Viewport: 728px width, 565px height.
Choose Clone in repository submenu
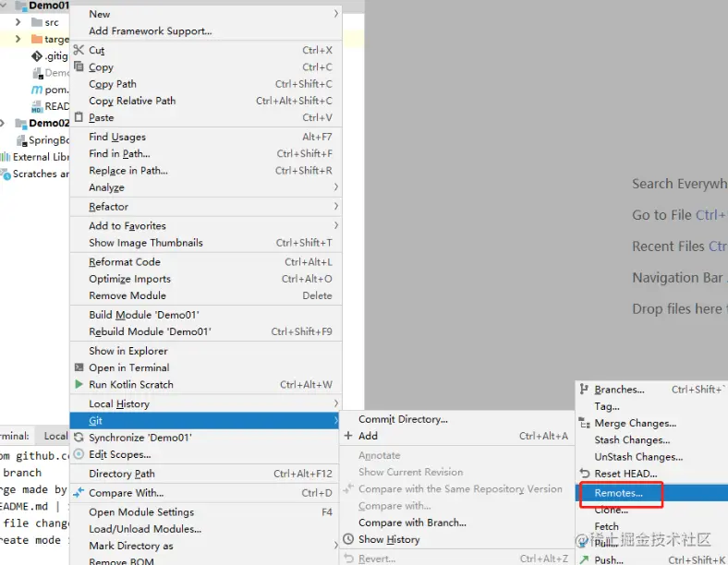click(x=652, y=510)
